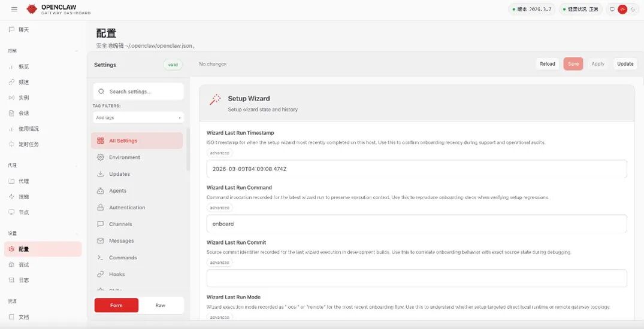Select the lock icon for Authentication
The height and width of the screenshot is (329, 644).
tap(100, 208)
